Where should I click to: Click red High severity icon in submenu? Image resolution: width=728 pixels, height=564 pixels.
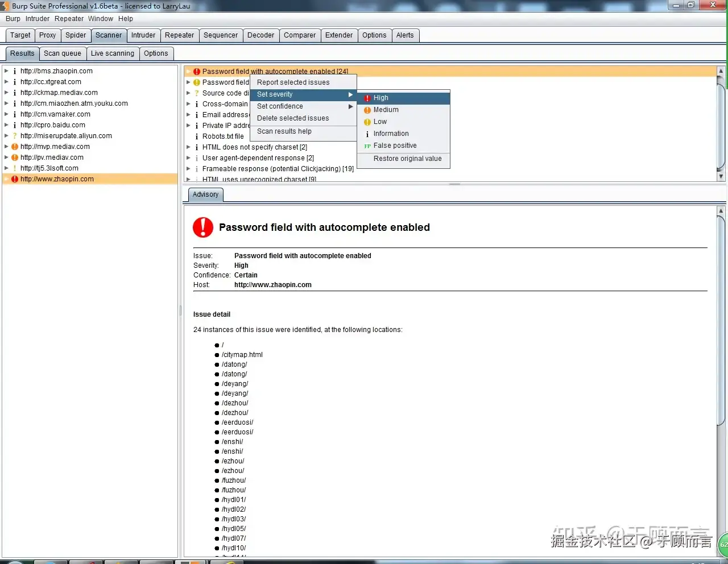(x=367, y=98)
